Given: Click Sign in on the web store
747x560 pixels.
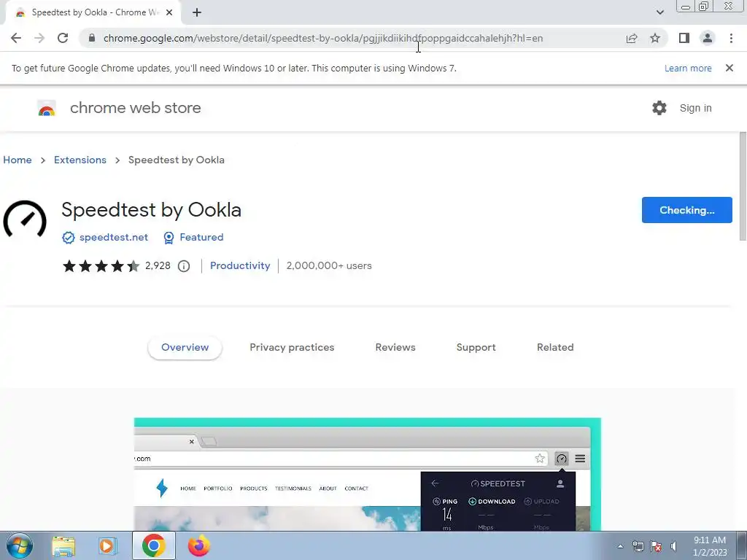Looking at the screenshot, I should [x=695, y=108].
